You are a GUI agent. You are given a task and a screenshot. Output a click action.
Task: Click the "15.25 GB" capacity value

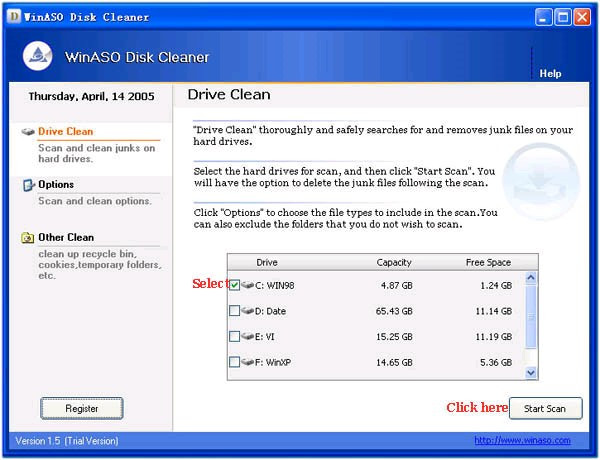pos(394,337)
